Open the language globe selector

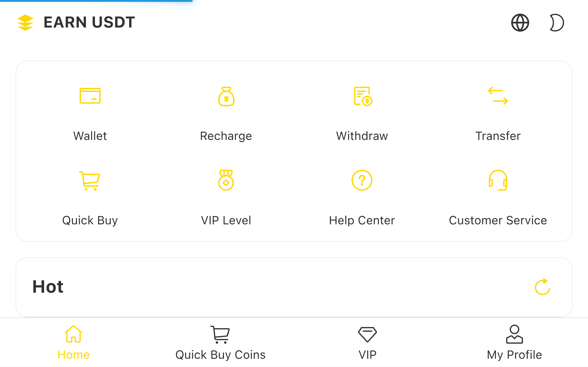click(x=520, y=22)
